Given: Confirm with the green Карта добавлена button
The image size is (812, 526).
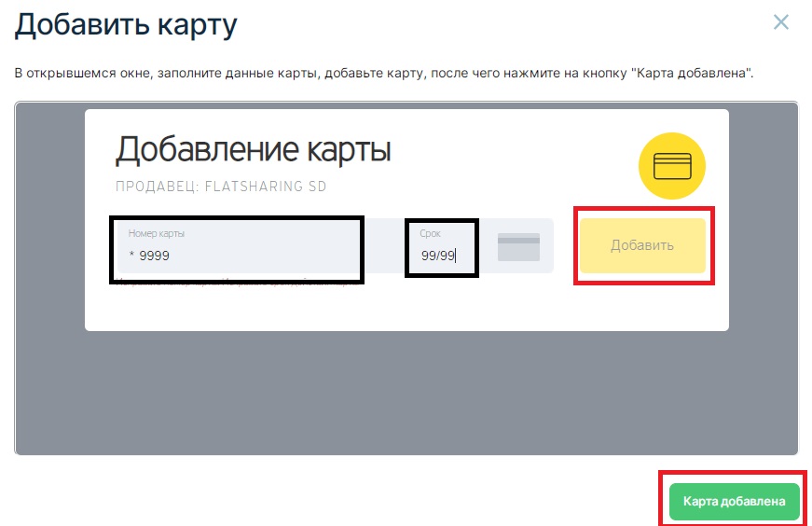Looking at the screenshot, I should coord(734,502).
